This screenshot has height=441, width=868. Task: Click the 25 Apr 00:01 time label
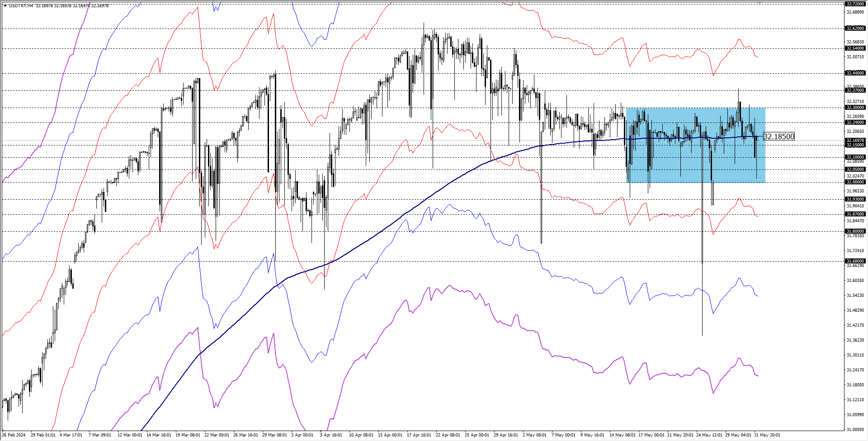[477, 435]
